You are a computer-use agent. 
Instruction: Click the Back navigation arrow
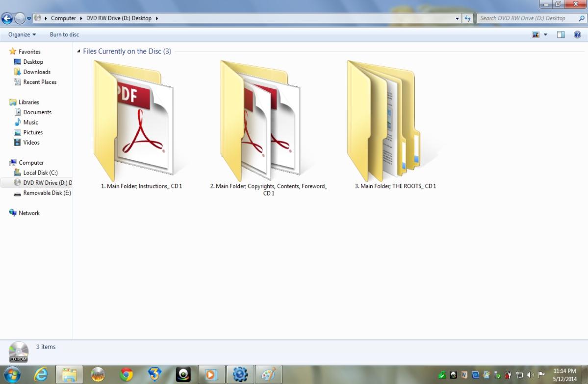[x=7, y=19]
